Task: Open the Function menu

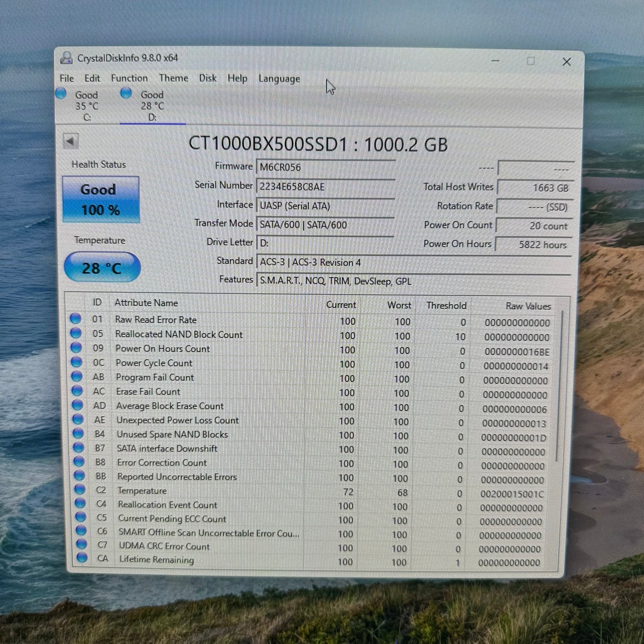Action: tap(129, 78)
